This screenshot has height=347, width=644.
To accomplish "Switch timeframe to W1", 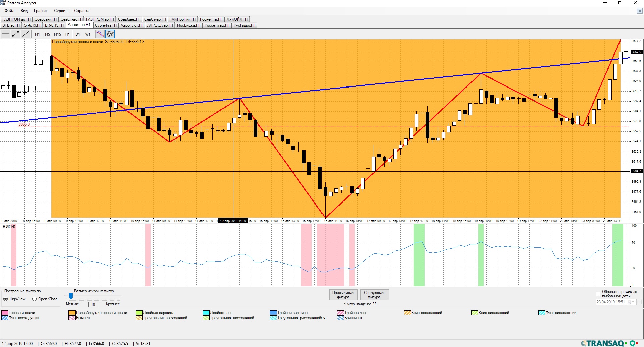I will [x=88, y=34].
